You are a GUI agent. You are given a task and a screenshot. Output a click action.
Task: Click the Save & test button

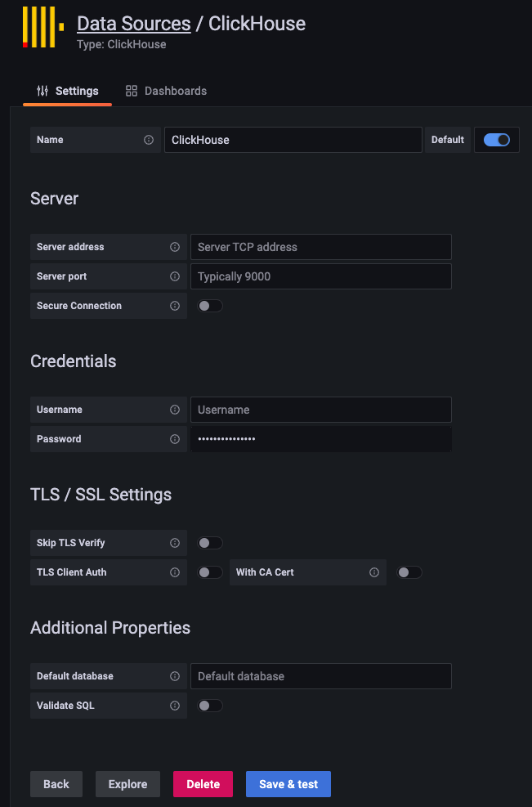(288, 784)
